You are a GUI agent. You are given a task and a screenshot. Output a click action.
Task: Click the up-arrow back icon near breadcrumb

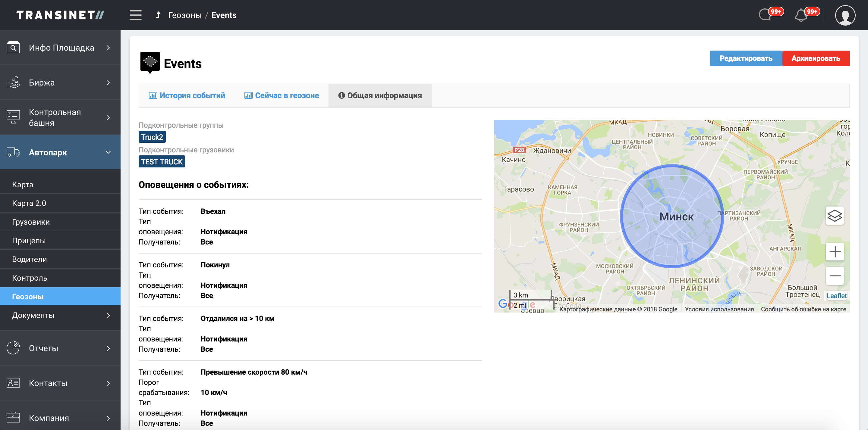click(x=158, y=15)
